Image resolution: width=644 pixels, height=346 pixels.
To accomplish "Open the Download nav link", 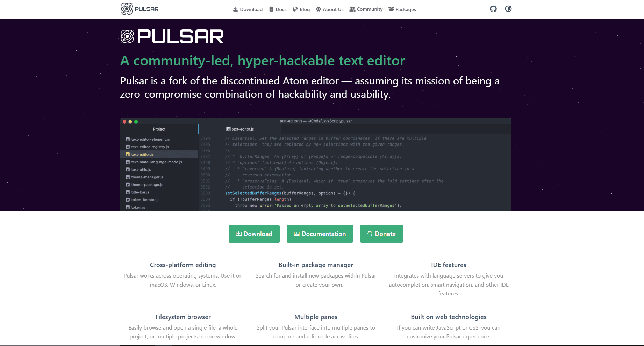I will [248, 9].
